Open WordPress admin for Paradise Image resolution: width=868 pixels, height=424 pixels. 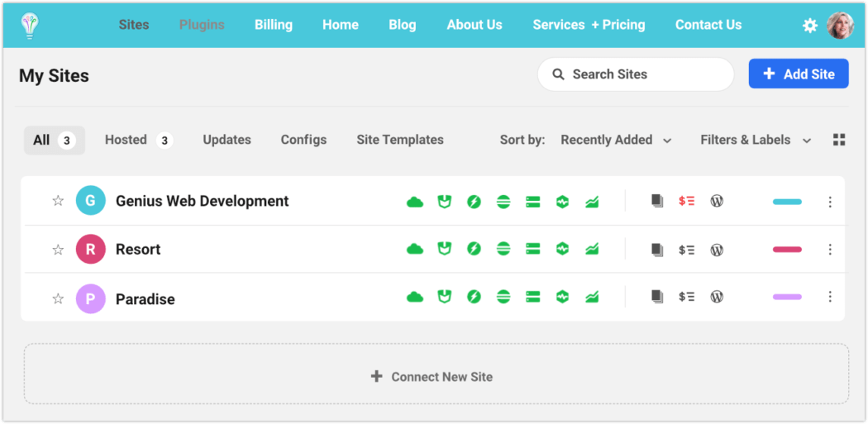pos(717,297)
